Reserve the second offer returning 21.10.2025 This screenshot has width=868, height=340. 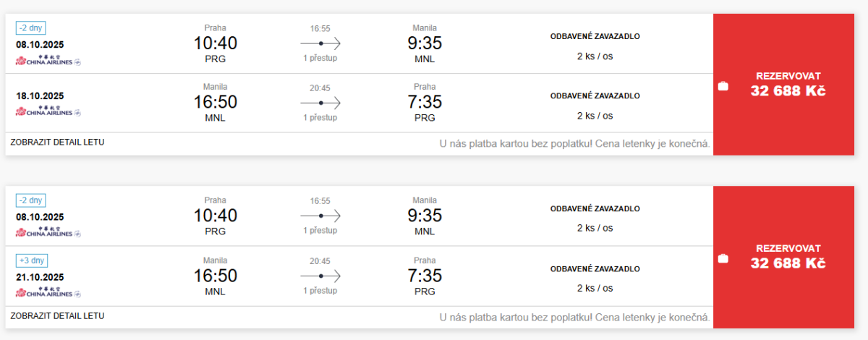coord(788,257)
